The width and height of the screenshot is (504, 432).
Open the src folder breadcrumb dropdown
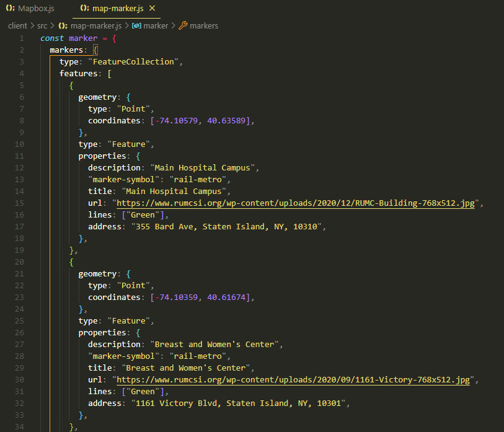tap(42, 25)
